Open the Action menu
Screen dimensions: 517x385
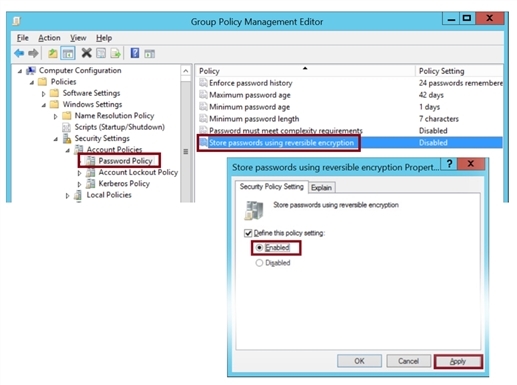[x=49, y=38]
